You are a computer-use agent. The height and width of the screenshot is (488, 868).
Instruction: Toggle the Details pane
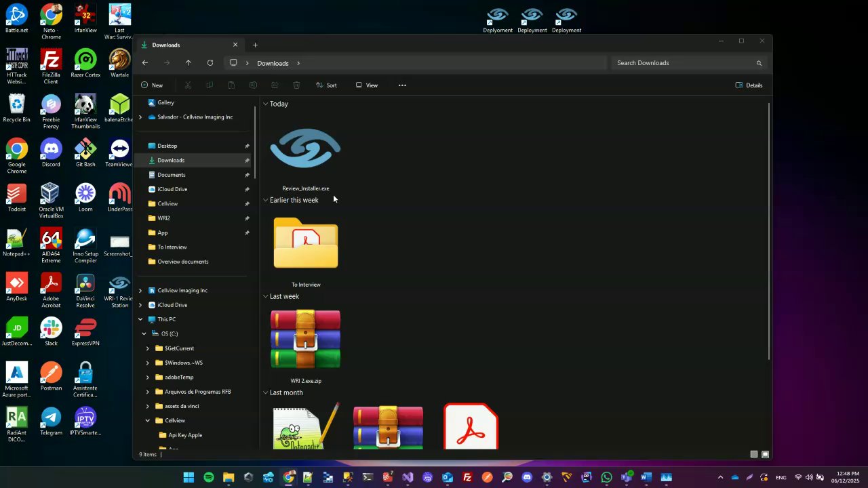pos(749,85)
